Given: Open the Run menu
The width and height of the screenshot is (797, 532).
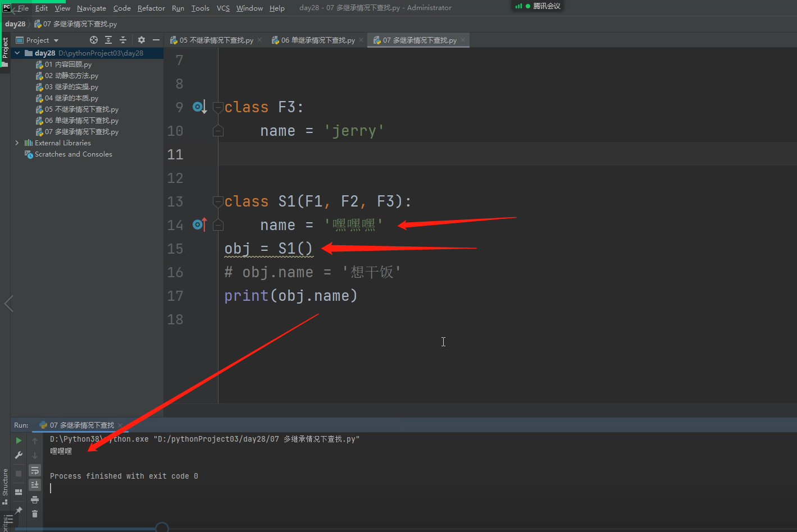Looking at the screenshot, I should click(x=178, y=8).
